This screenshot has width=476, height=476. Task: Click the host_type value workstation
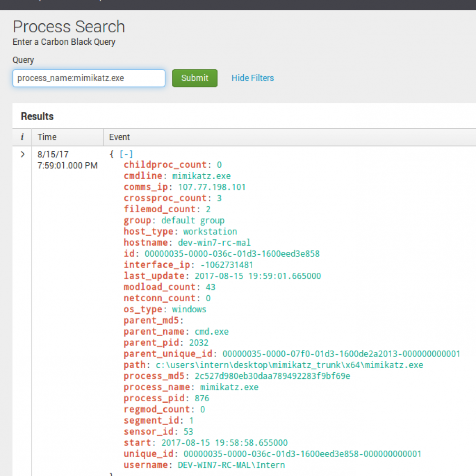210,232
